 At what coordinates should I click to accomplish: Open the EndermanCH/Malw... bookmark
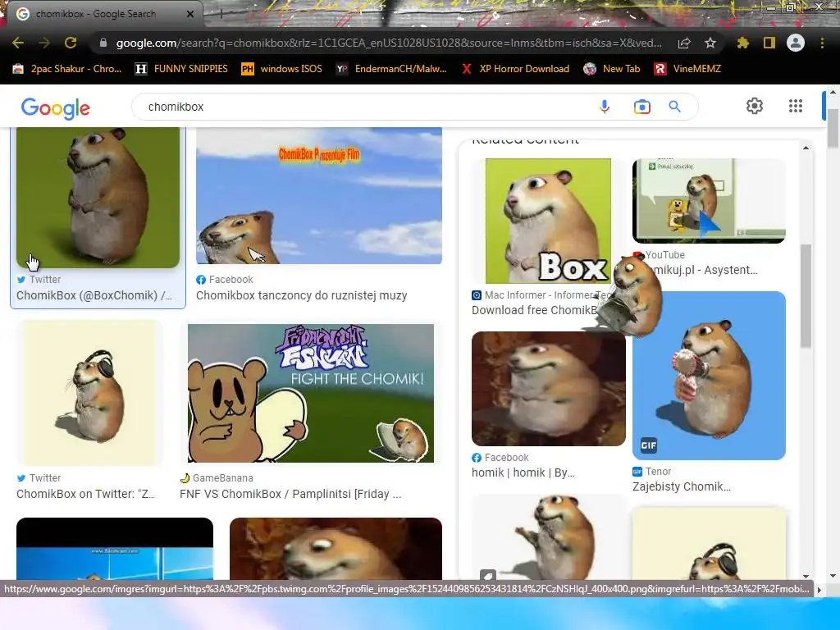click(x=391, y=69)
